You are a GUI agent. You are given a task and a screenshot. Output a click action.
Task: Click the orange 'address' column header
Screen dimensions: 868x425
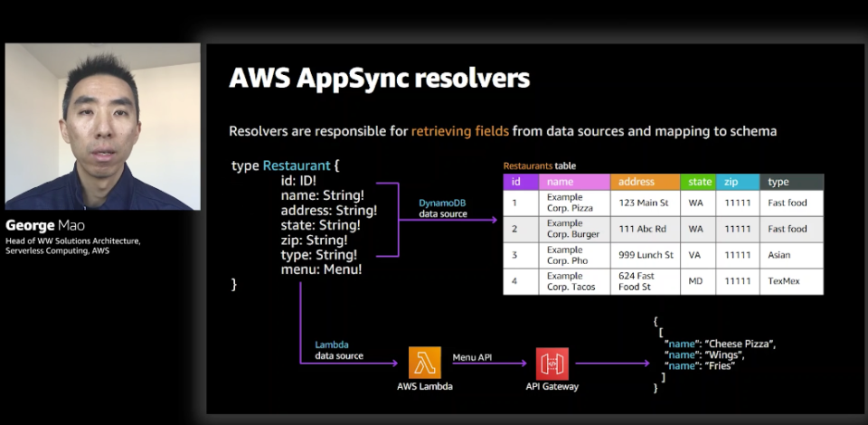[646, 182]
